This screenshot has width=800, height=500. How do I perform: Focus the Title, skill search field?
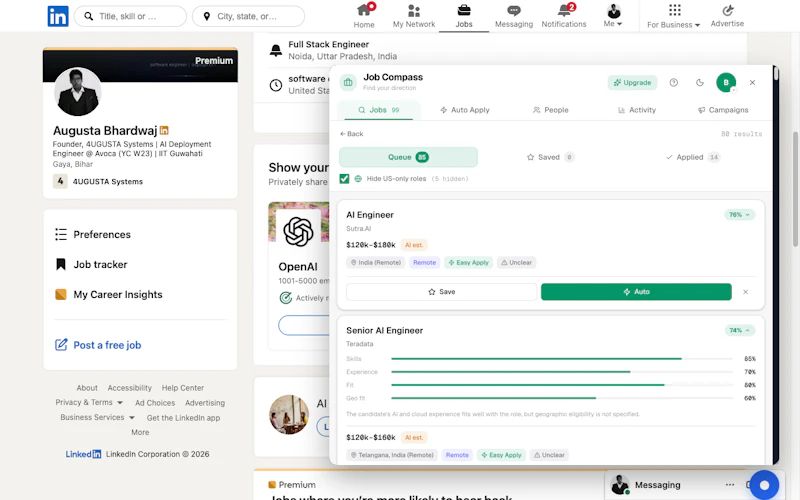130,16
